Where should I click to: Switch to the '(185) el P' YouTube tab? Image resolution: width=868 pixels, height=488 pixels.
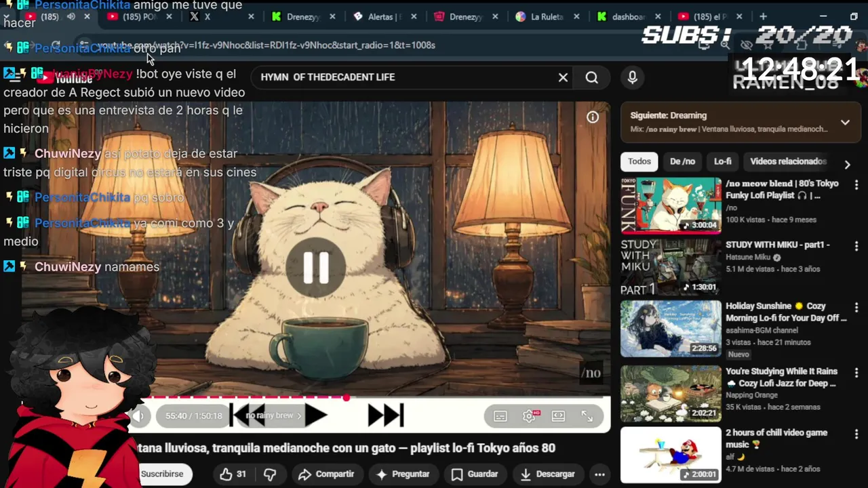click(x=709, y=17)
